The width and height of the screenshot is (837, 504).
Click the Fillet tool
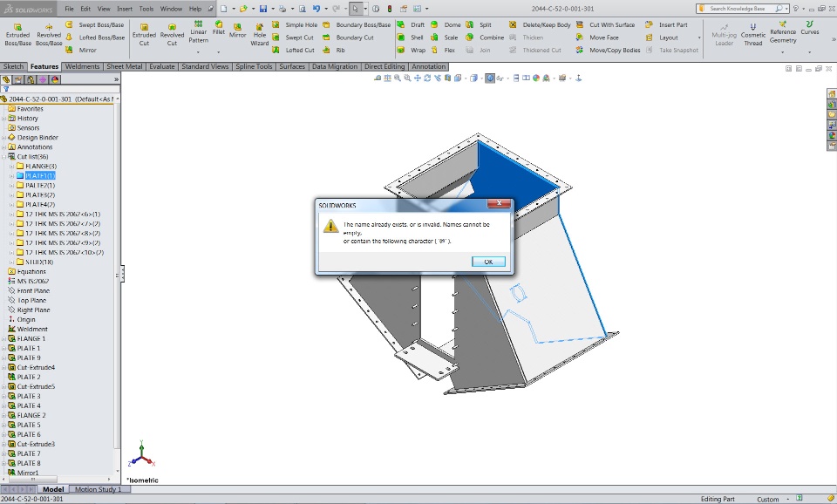[218, 28]
